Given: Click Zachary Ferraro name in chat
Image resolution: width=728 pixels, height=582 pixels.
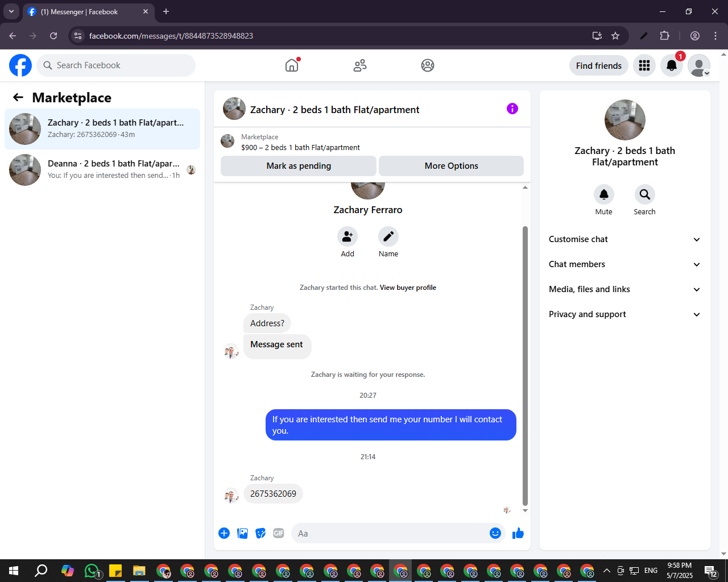Looking at the screenshot, I should (x=368, y=210).
